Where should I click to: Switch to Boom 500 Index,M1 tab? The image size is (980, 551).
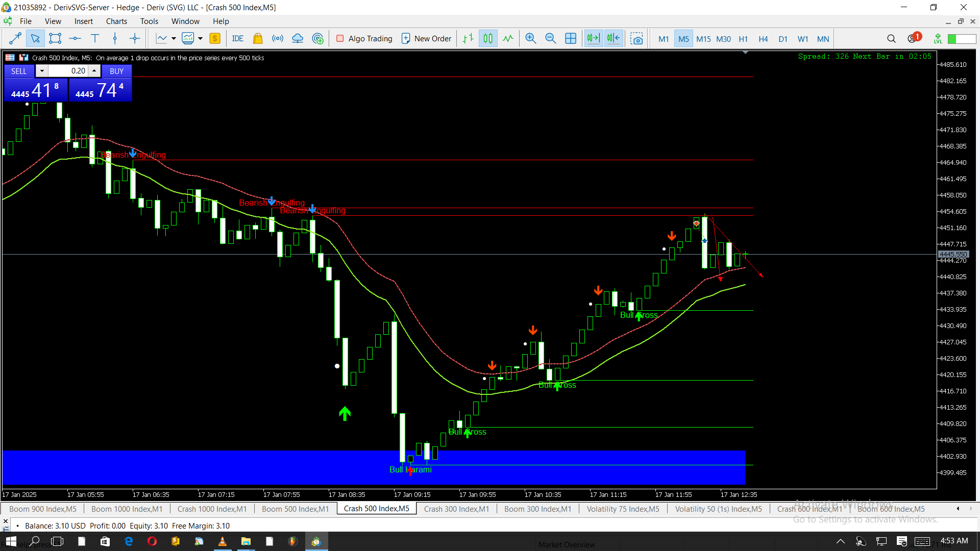(295, 509)
